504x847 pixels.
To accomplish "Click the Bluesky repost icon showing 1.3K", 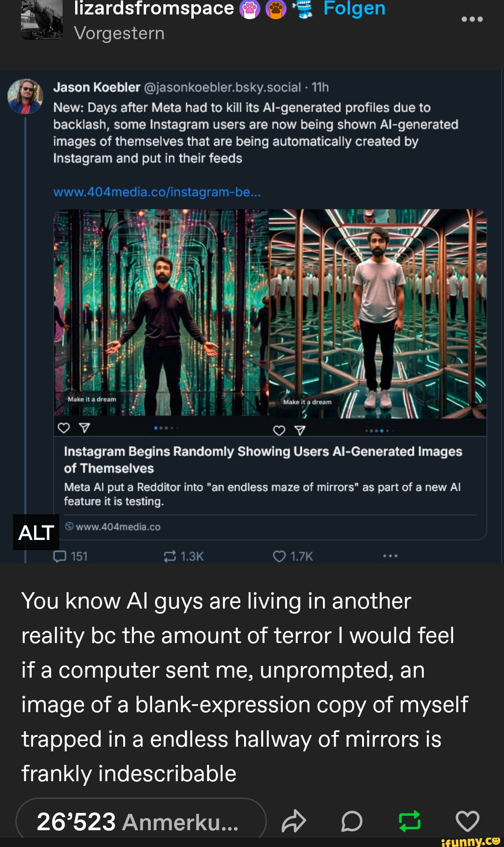I will pyautogui.click(x=170, y=556).
